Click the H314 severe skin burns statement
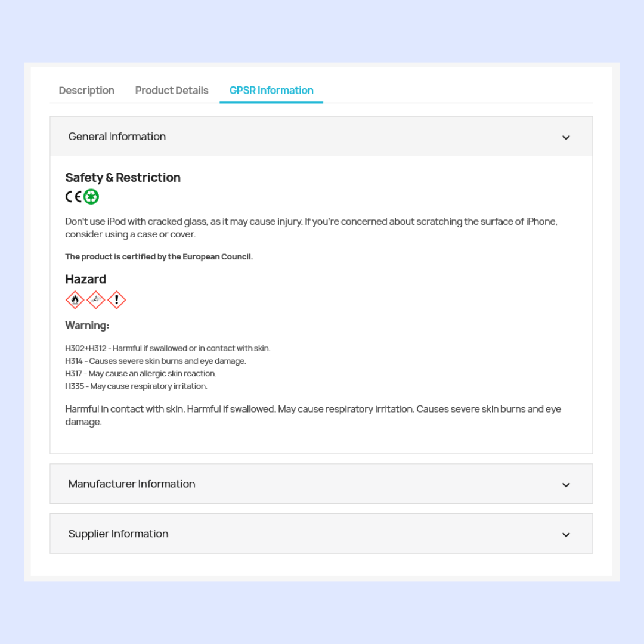 (155, 361)
